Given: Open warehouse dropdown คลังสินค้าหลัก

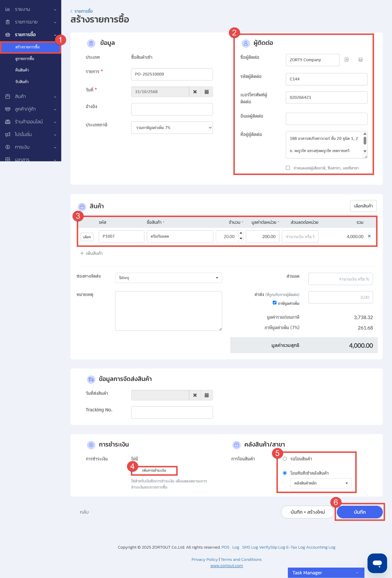Looking at the screenshot, I should pyautogui.click(x=321, y=483).
